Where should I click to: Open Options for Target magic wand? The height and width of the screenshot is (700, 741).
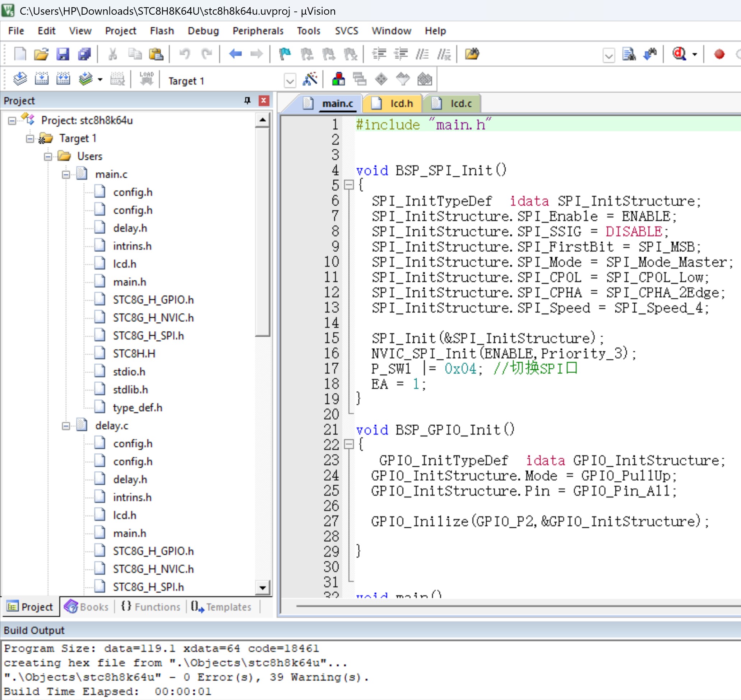tap(310, 79)
